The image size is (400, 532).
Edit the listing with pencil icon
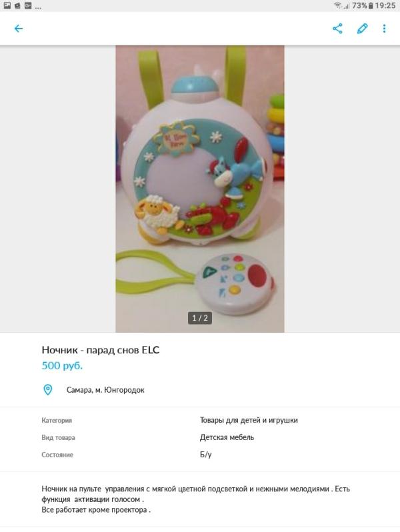click(x=363, y=29)
